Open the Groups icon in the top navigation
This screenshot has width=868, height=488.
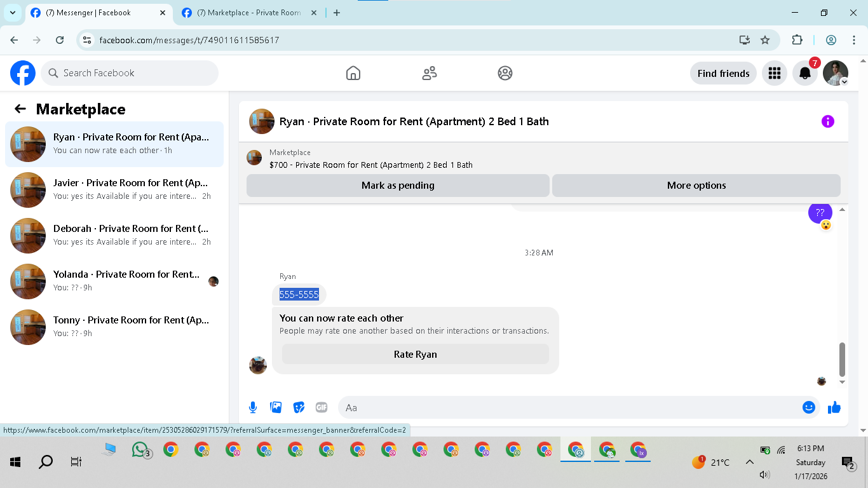[505, 73]
